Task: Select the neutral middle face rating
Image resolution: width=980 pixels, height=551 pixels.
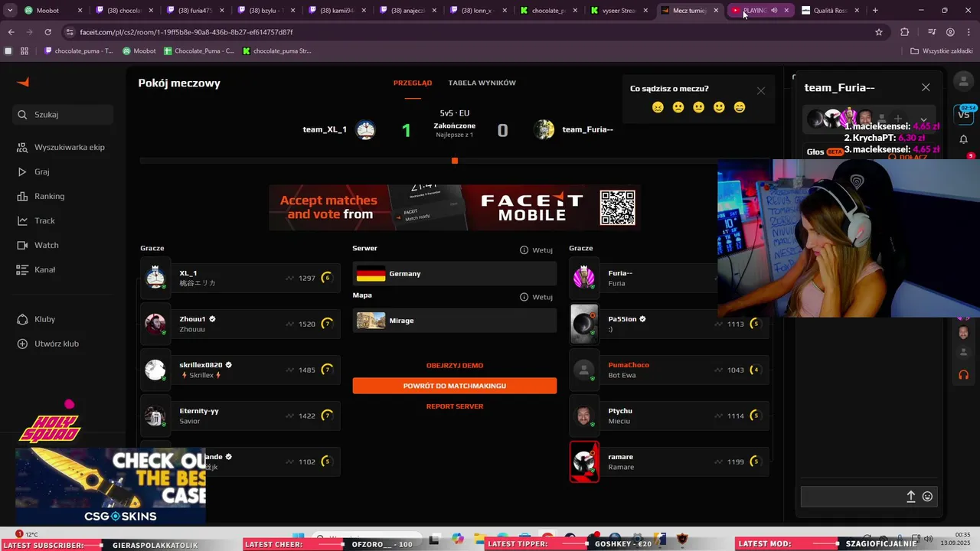Action: click(x=698, y=107)
